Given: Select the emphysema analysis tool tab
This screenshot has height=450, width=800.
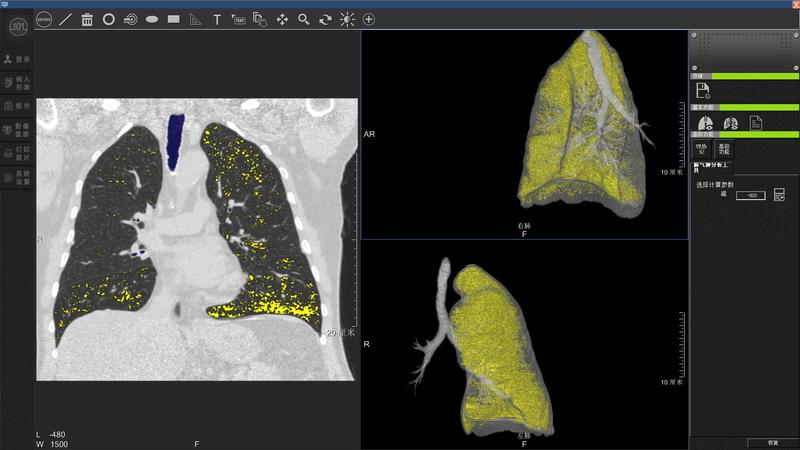Looking at the screenshot, I should pyautogui.click(x=712, y=168).
